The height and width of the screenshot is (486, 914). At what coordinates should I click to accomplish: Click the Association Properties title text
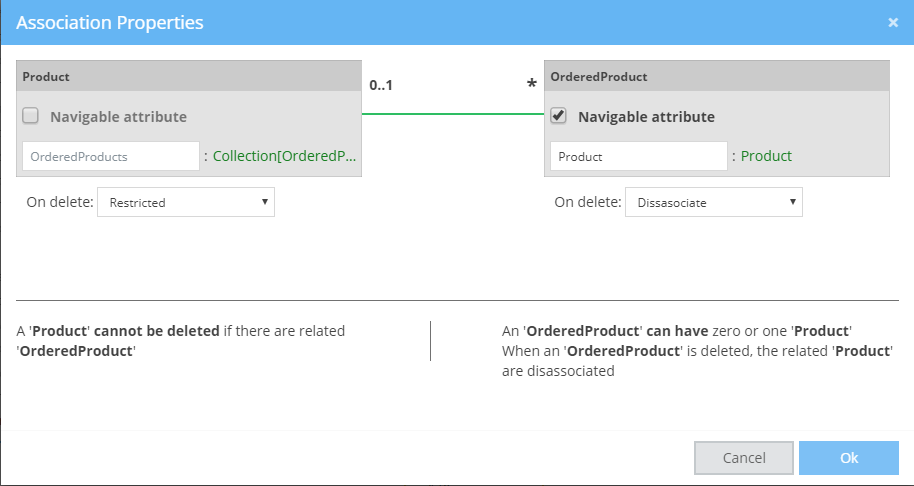tap(110, 22)
